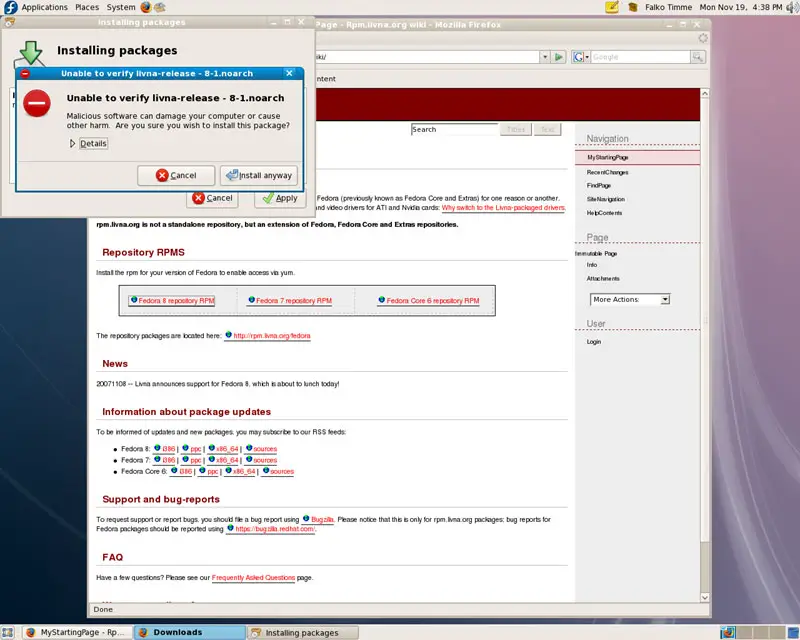Open Why switch to Livna-packaged drivers link

click(x=503, y=208)
